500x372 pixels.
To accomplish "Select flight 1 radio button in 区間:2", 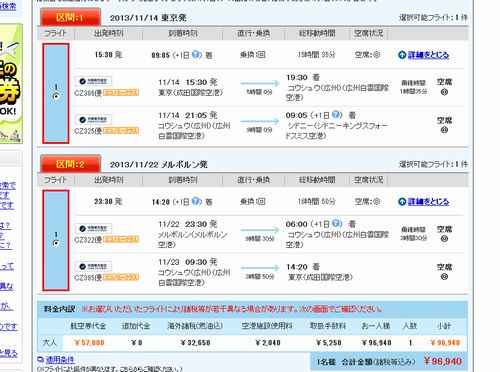I will click(x=56, y=243).
